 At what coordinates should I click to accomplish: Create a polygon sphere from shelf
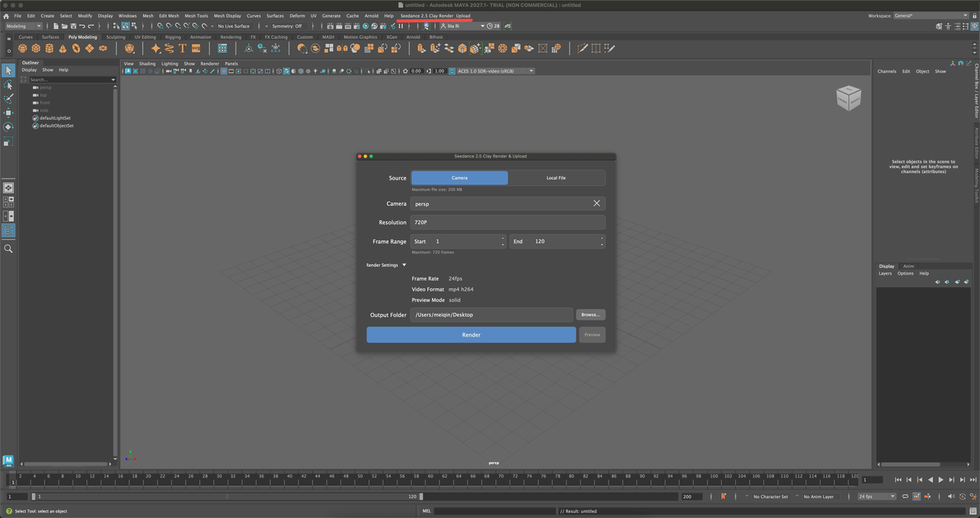[x=23, y=48]
